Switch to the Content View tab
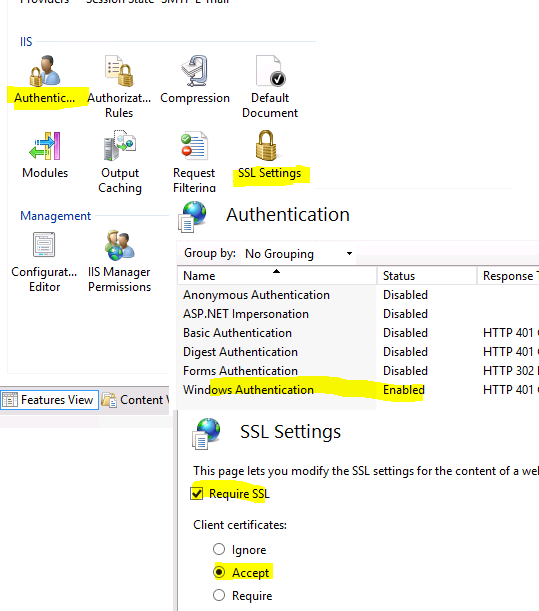Image resolution: width=539 pixels, height=611 pixels. (x=135, y=400)
